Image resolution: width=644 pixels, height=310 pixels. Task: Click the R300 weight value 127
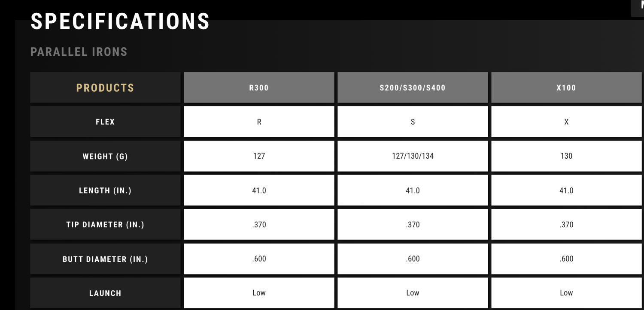[x=259, y=156]
